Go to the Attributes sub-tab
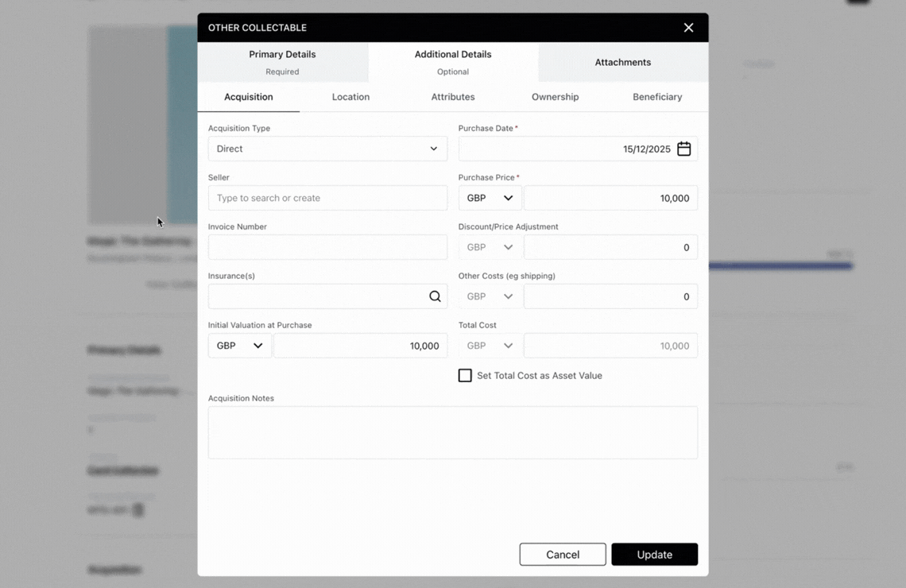 tap(453, 97)
